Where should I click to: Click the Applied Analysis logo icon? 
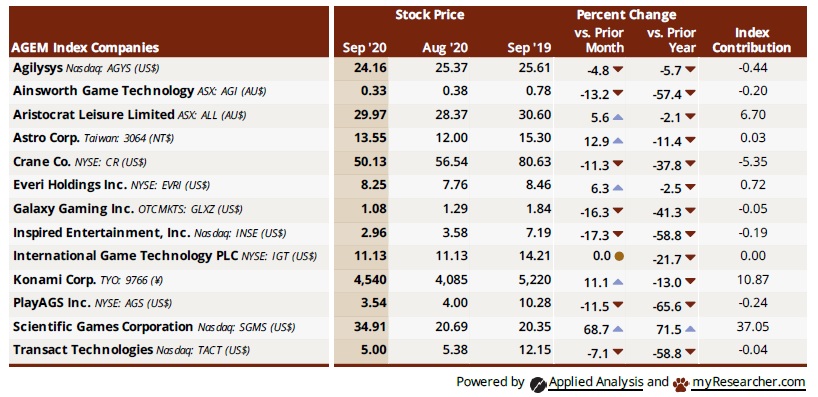point(537,384)
